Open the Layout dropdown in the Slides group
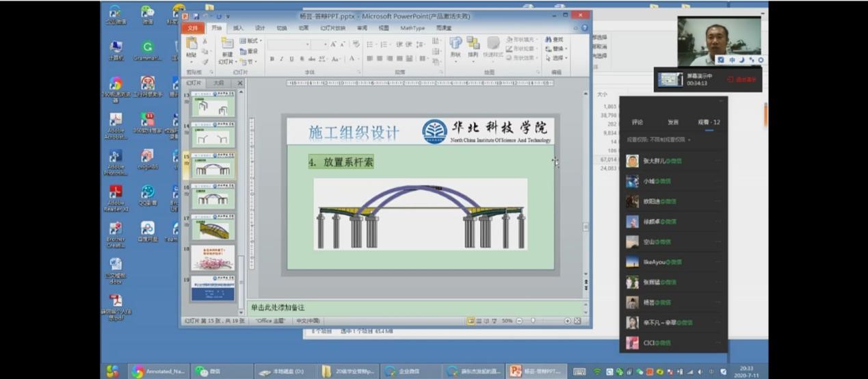 coord(250,41)
